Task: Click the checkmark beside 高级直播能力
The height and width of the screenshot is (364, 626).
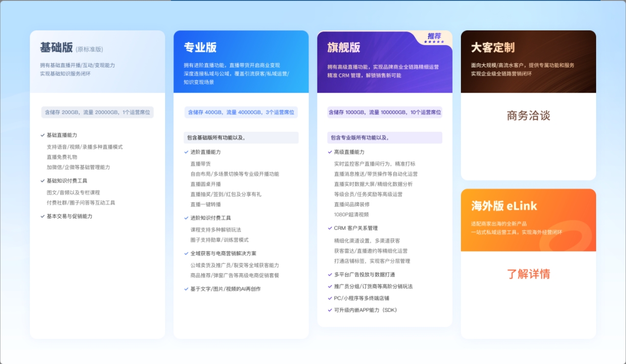Action: click(330, 151)
